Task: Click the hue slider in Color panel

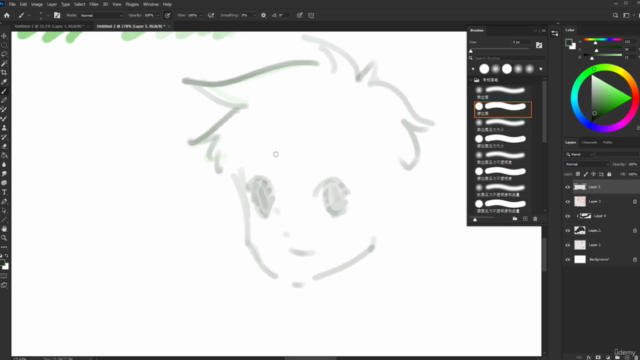Action: (x=602, y=40)
